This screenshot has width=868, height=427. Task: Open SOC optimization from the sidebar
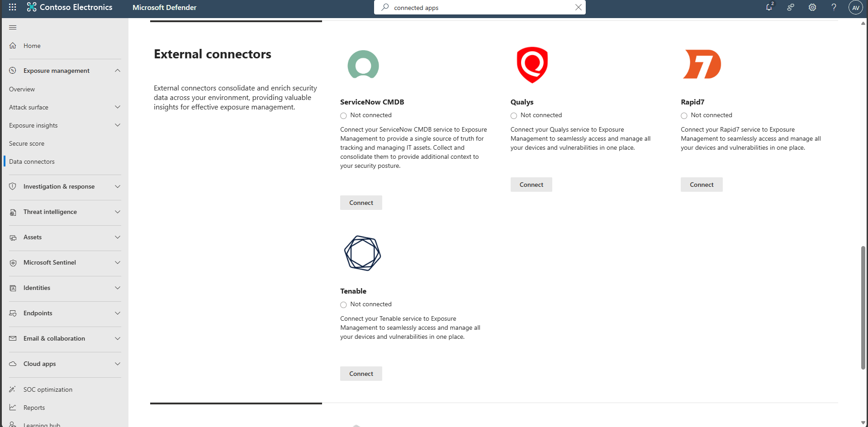[48, 389]
